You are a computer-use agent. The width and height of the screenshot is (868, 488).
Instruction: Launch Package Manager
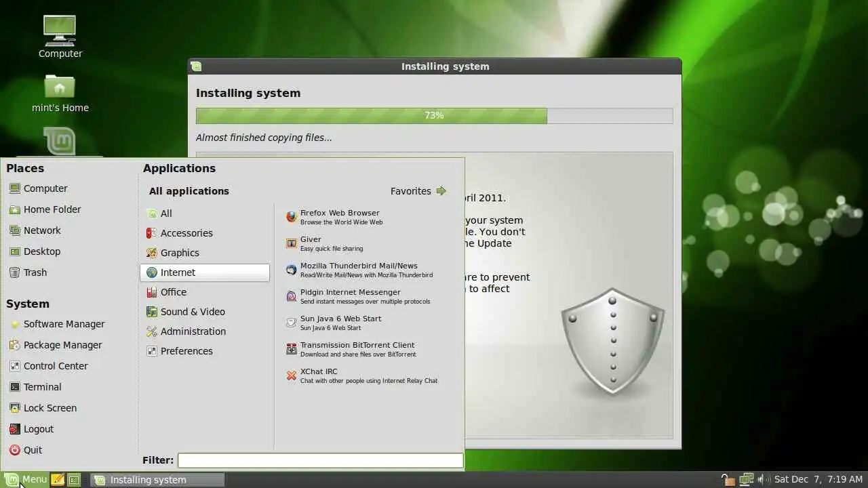point(56,345)
